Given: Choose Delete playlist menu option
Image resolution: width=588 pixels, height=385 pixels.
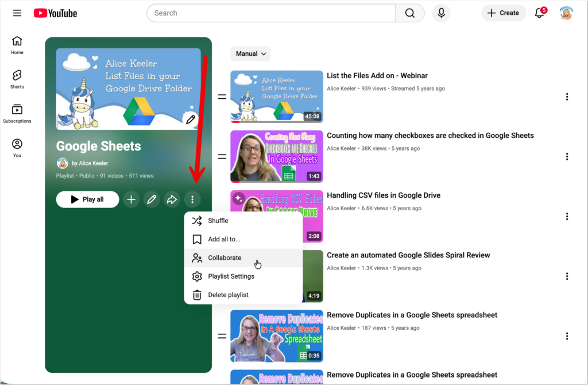Looking at the screenshot, I should [228, 295].
